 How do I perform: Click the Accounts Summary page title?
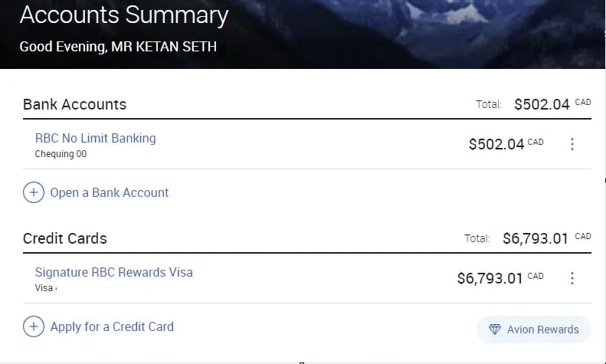124,15
